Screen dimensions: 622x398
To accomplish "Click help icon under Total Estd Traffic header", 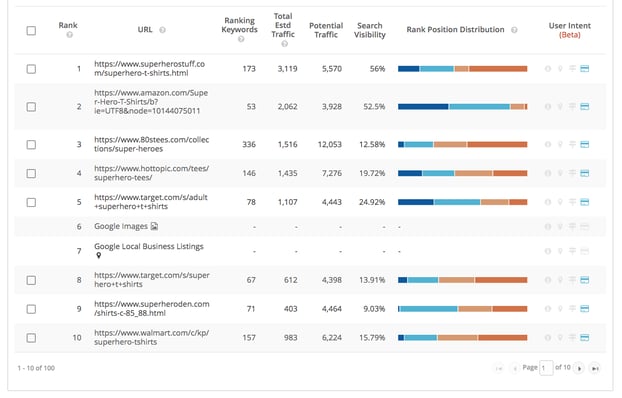I will pos(284,44).
